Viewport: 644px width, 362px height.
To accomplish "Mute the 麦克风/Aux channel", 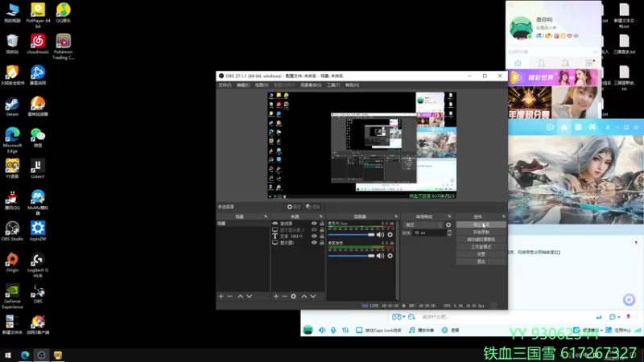I will click(380, 235).
